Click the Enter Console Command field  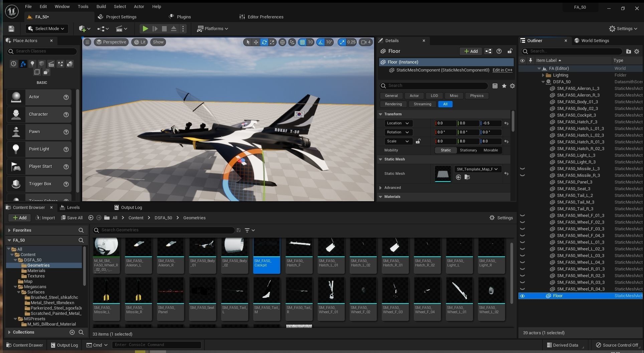pos(156,345)
